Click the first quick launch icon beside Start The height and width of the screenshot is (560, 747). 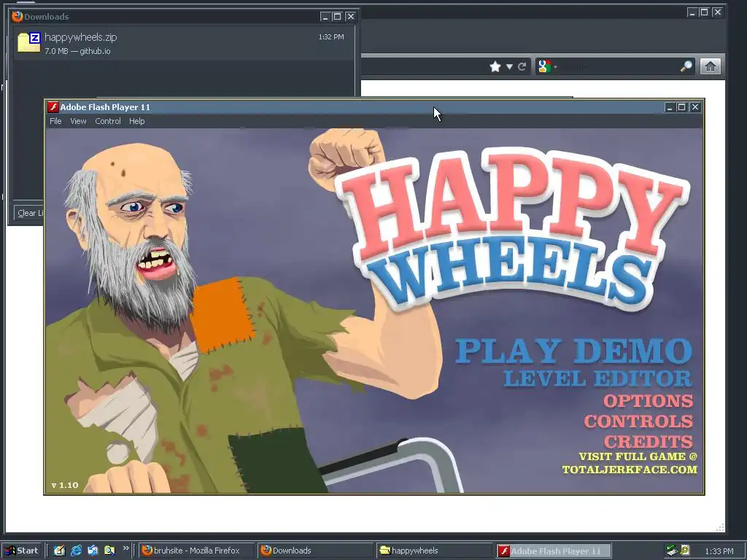pyautogui.click(x=59, y=551)
